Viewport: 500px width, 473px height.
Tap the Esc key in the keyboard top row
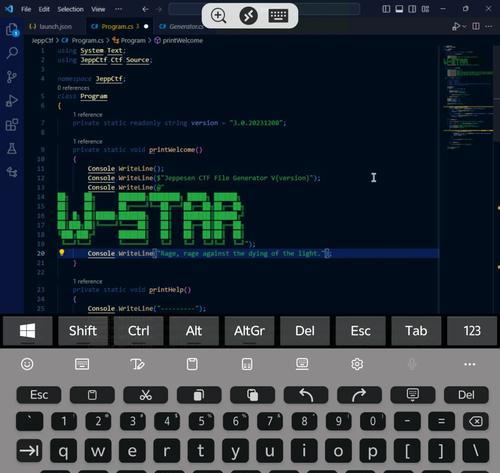coord(39,395)
